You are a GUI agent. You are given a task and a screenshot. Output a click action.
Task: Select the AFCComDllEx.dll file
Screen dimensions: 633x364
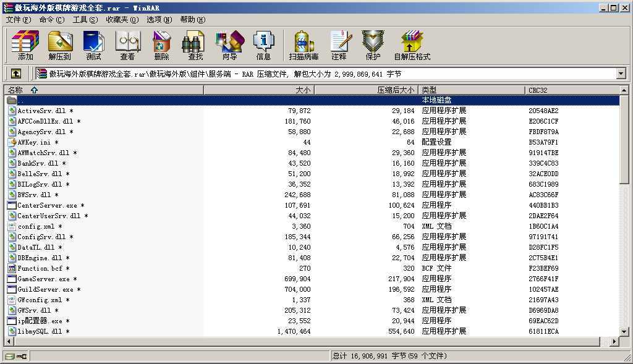(312, 121)
